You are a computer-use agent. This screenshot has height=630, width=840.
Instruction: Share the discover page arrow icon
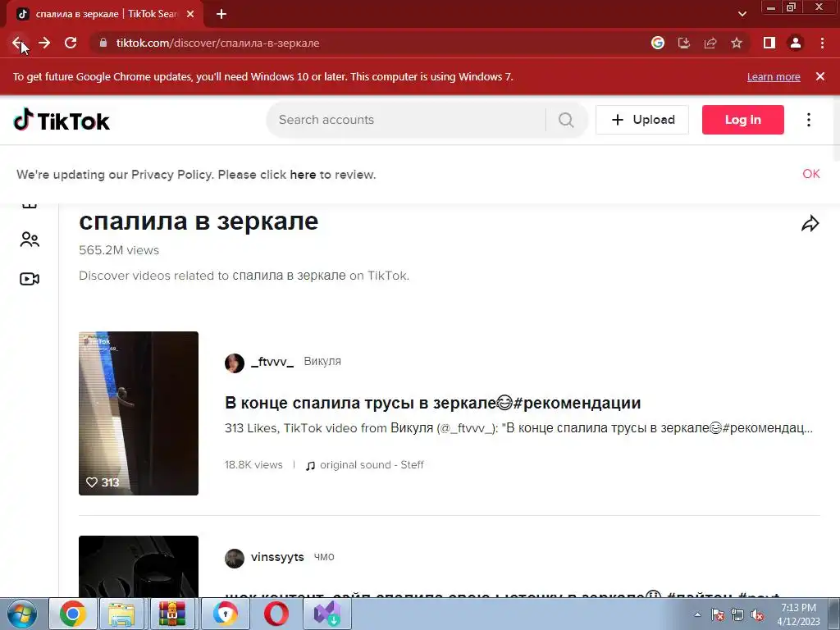[810, 223]
